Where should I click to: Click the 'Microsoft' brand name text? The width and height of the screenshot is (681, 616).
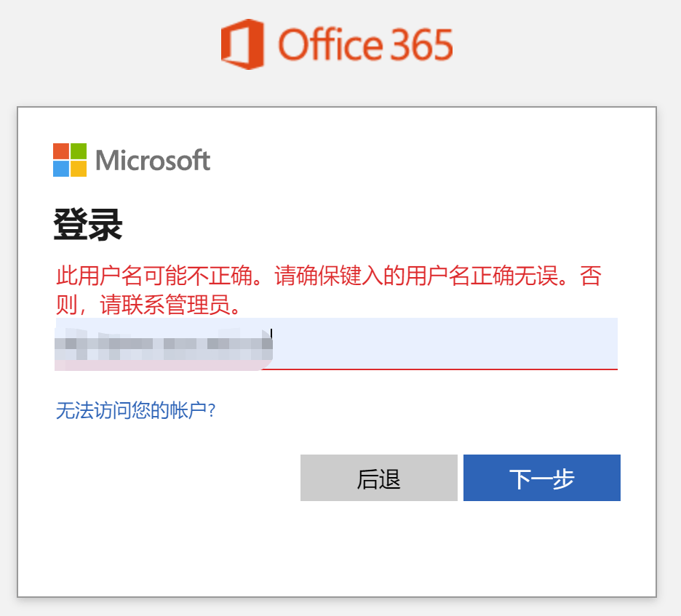(153, 160)
